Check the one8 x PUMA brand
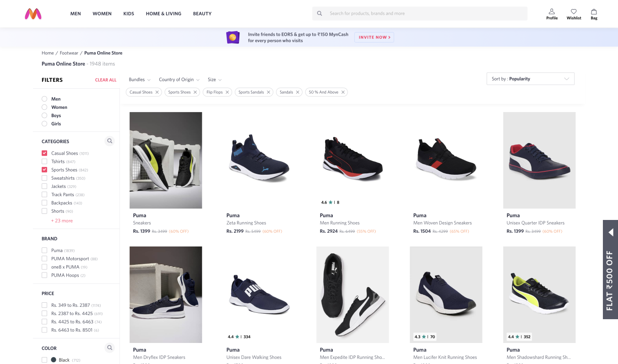Viewport: 618px width, 364px height. click(44, 267)
